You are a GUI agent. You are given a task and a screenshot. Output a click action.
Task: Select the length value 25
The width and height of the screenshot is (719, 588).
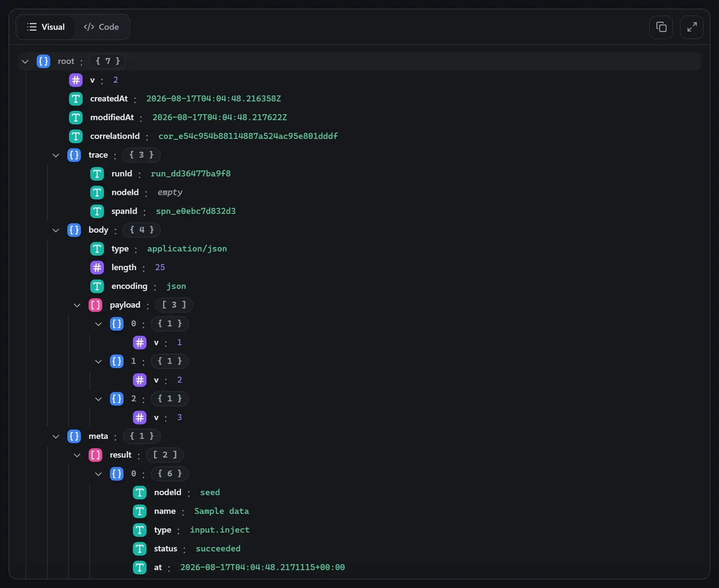click(x=160, y=268)
